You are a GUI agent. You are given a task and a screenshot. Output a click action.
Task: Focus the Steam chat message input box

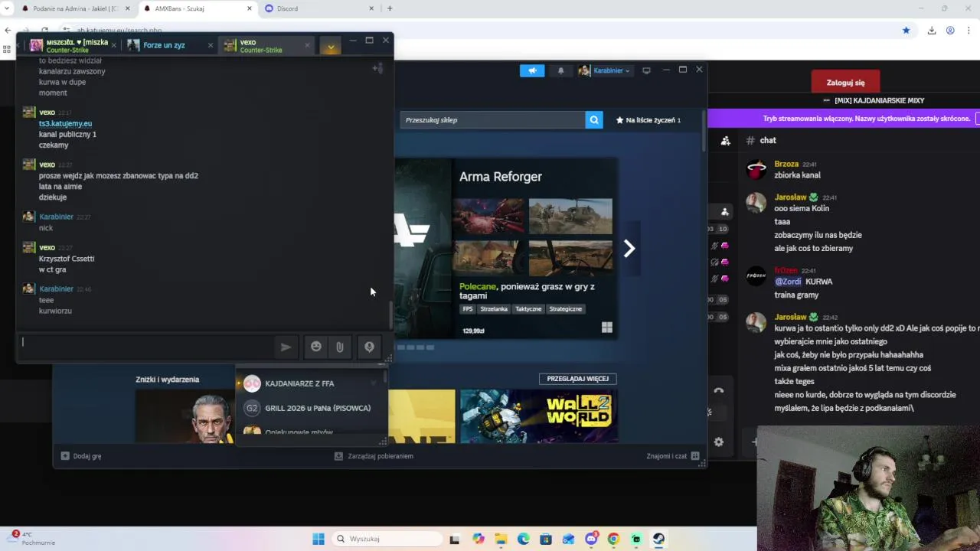pos(145,347)
